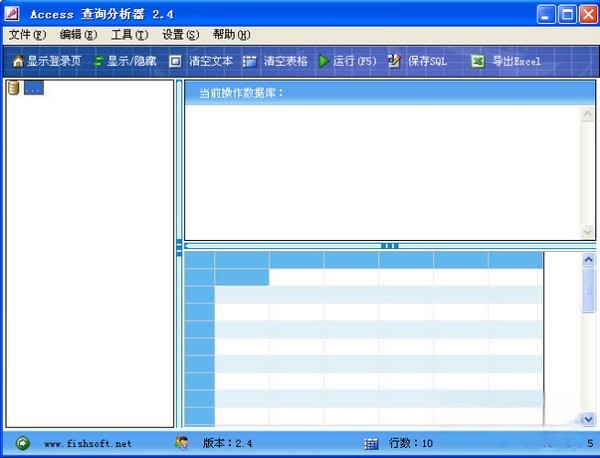This screenshot has width=600, height=458.
Task: Click 导出Excel toolbar button
Action: point(505,61)
